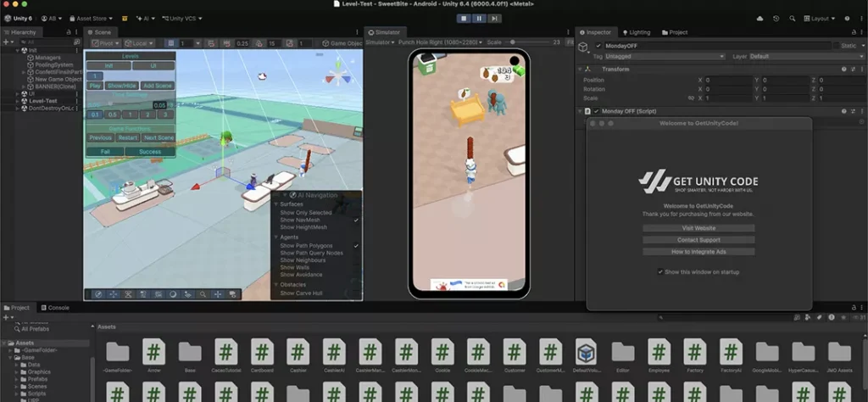Viewport: 868px width, 402px height.
Task: Click the MondayOFF object name field
Action: point(717,46)
